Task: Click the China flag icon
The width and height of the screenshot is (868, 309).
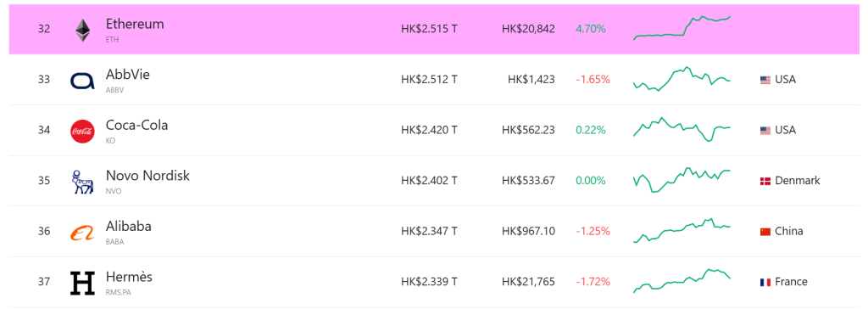Action: [x=765, y=232]
